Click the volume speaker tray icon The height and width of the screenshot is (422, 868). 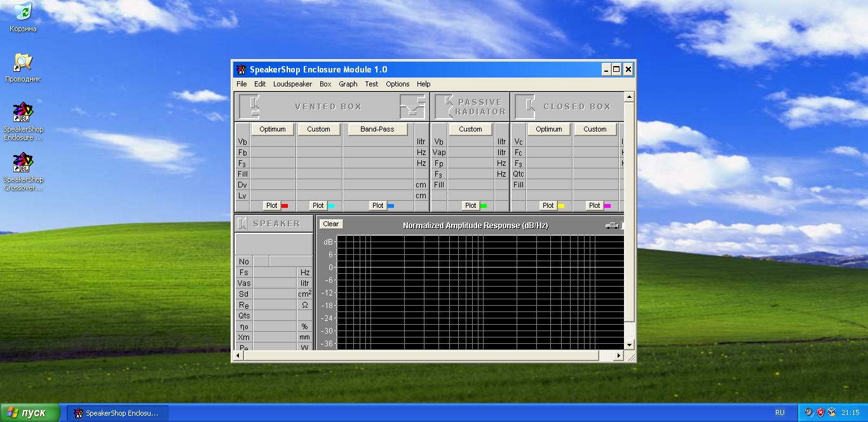tap(808, 412)
